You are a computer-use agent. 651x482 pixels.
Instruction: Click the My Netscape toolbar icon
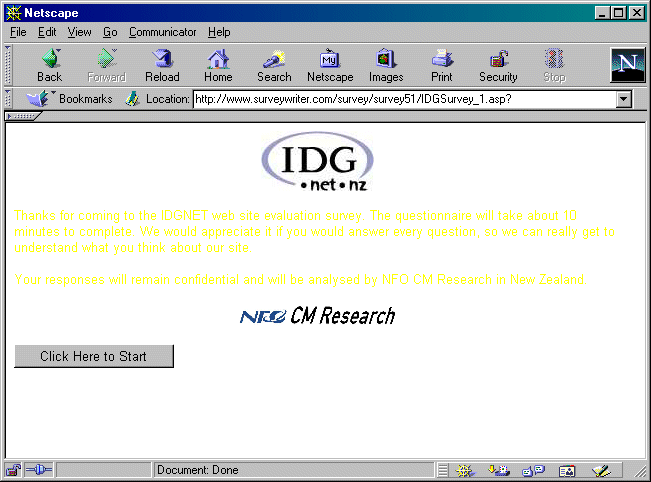pyautogui.click(x=330, y=65)
